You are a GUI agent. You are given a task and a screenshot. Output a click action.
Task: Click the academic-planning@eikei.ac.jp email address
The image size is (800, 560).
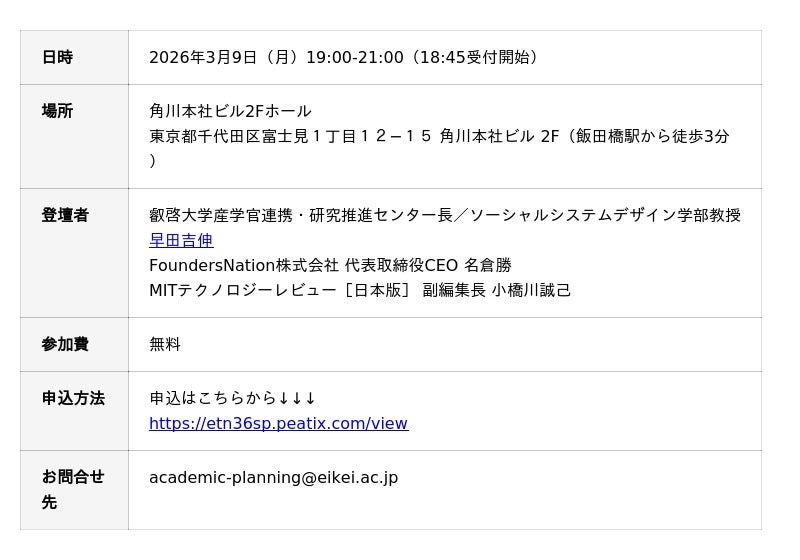coord(273,478)
